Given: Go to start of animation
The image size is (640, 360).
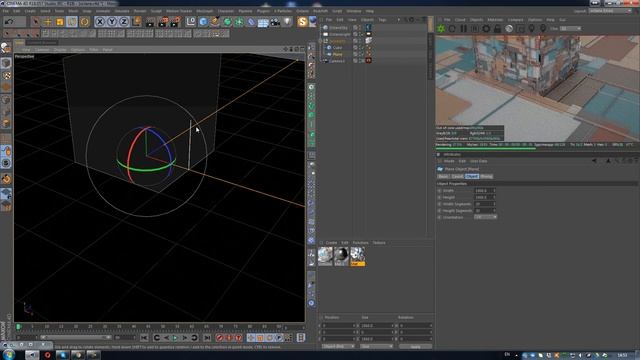Looking at the screenshot, I should [144, 338].
